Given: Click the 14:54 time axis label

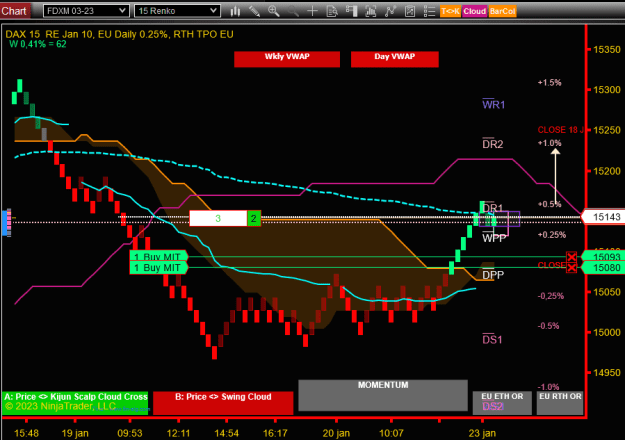Looking at the screenshot, I should 226,433.
